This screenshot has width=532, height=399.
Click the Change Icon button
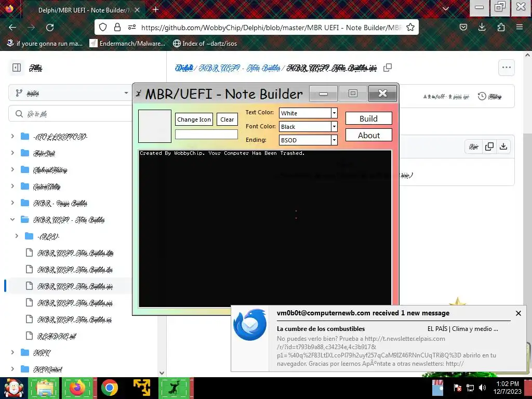194,119
